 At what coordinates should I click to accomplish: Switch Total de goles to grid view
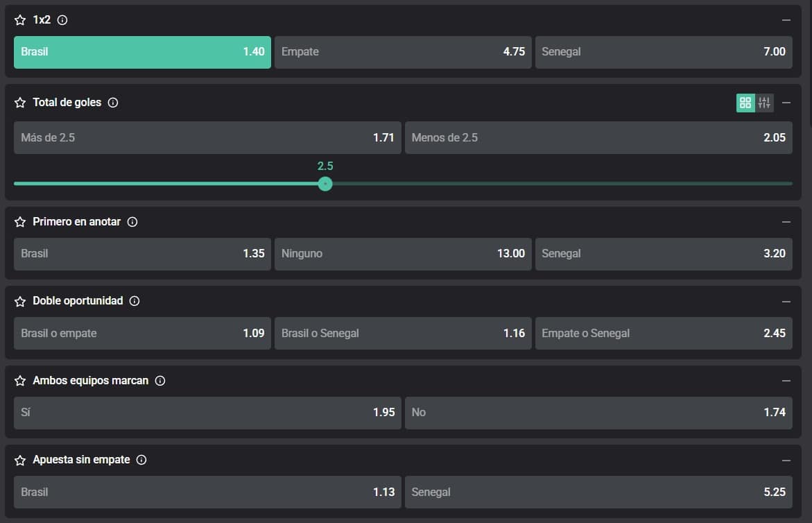click(745, 103)
